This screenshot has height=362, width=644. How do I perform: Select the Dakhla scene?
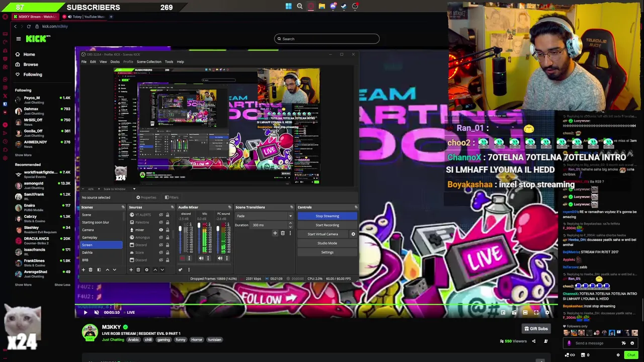pyautogui.click(x=101, y=252)
